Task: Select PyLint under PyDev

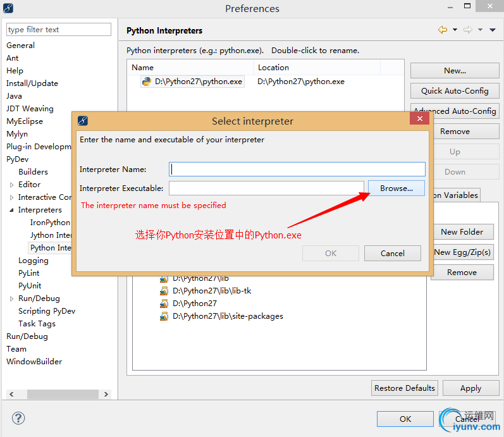Action: (29, 273)
